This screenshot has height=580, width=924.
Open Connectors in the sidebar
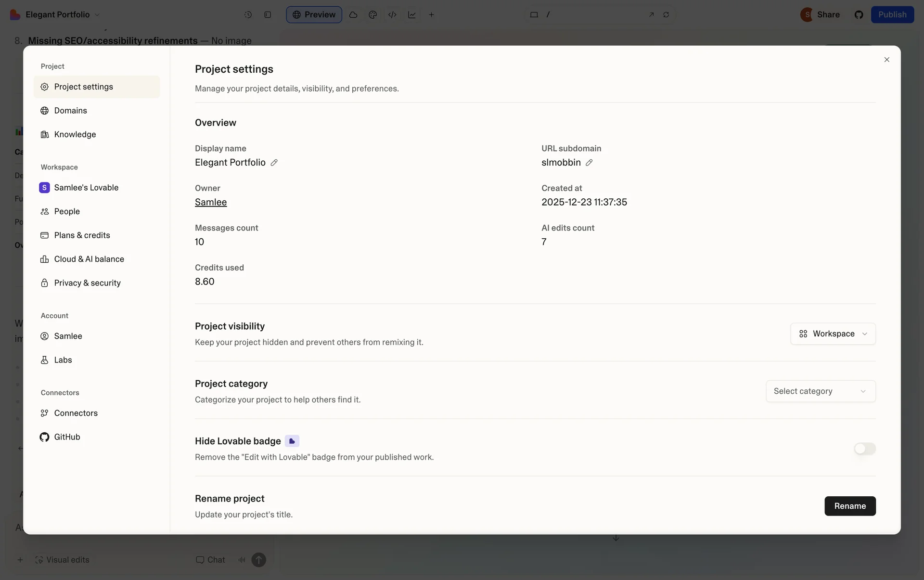(76, 413)
